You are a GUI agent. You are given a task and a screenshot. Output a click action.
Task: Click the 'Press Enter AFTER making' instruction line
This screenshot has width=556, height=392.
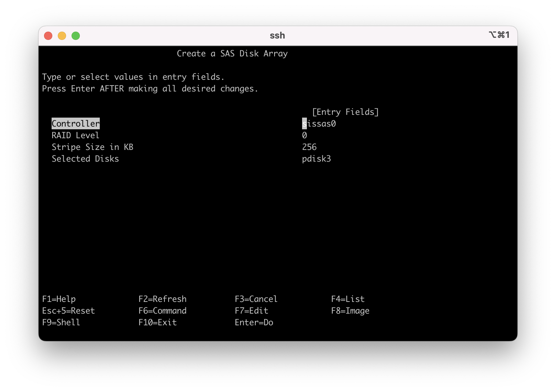(150, 88)
